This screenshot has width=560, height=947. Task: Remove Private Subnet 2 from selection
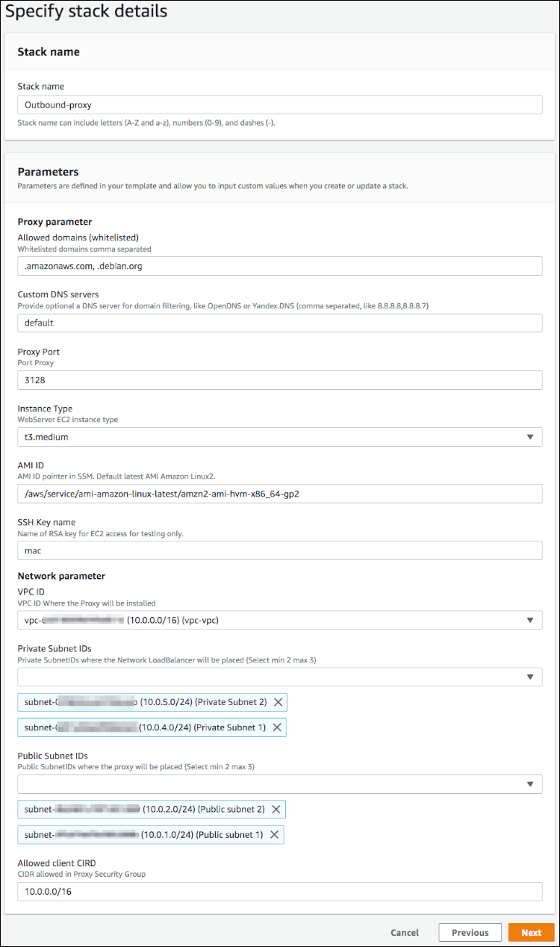[278, 702]
